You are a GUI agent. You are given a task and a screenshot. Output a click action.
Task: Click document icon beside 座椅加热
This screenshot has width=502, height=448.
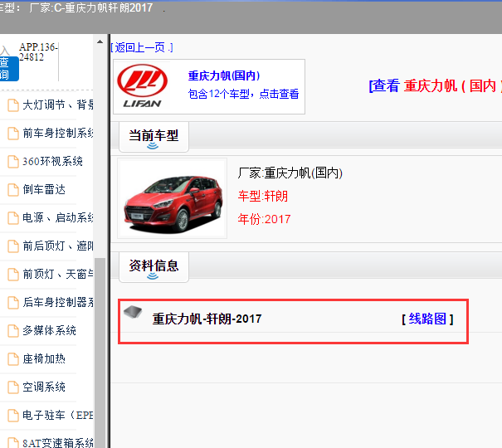tap(13, 359)
